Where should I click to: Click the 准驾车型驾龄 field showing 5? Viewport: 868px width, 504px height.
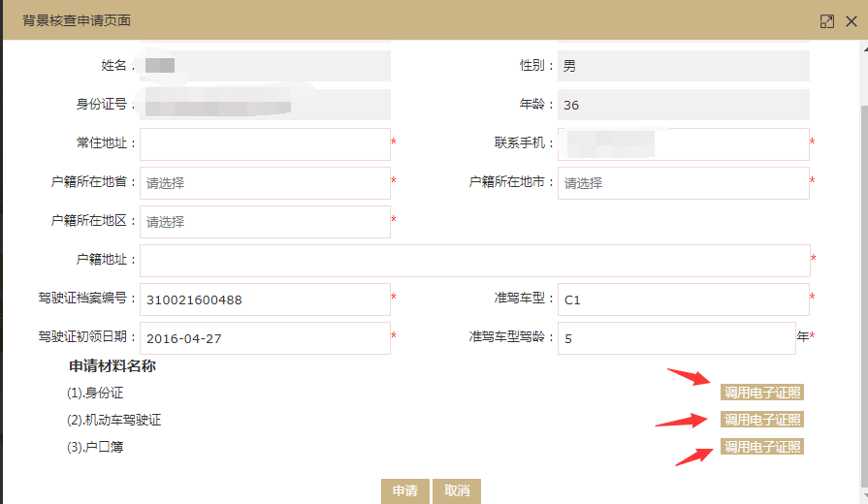(677, 338)
